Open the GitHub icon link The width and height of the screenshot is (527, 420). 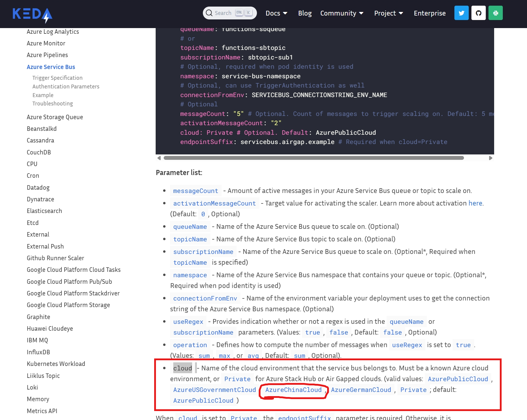479,13
